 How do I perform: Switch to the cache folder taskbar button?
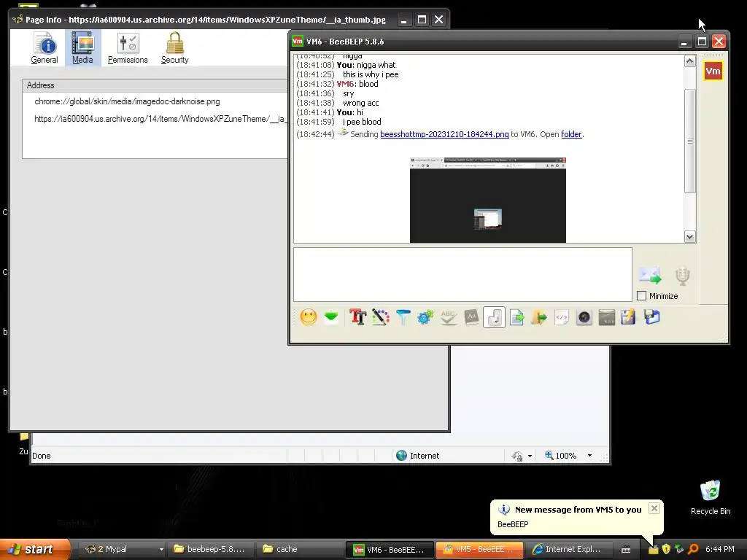[x=298, y=549]
